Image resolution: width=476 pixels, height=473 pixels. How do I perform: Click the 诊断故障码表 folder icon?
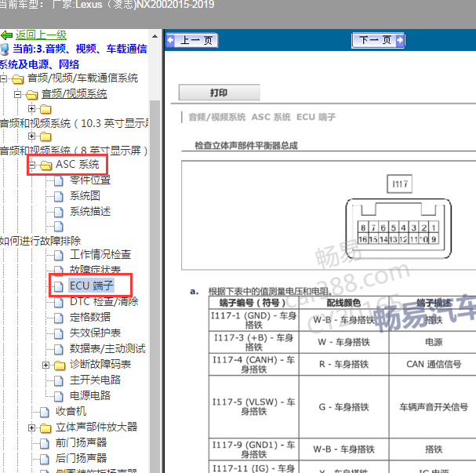coord(60,366)
